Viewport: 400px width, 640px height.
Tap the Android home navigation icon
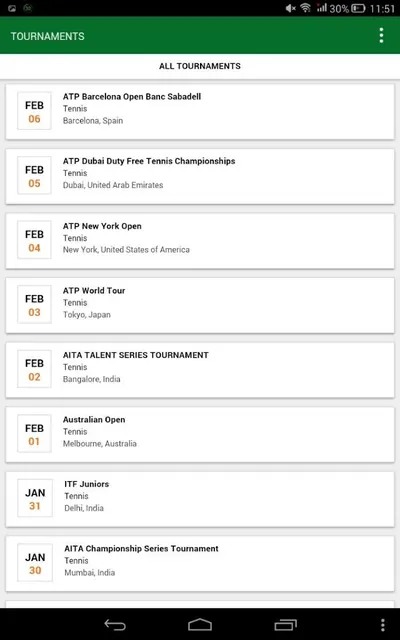[x=200, y=624]
